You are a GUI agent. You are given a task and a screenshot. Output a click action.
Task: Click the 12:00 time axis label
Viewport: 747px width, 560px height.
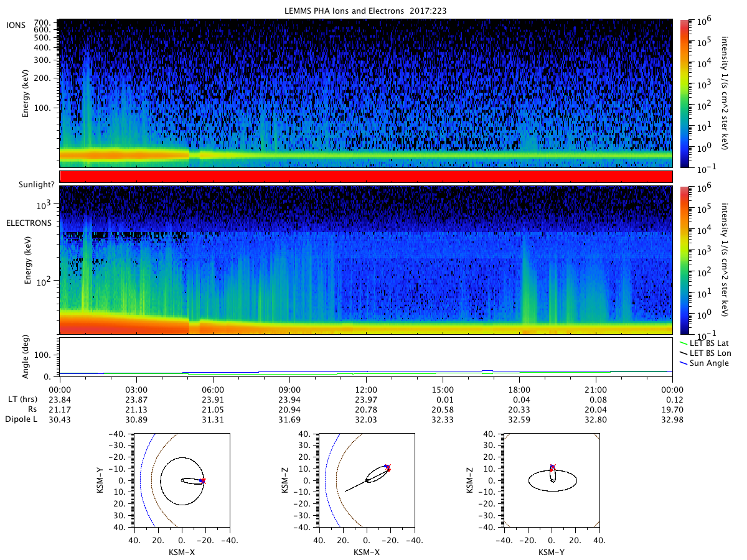366,389
